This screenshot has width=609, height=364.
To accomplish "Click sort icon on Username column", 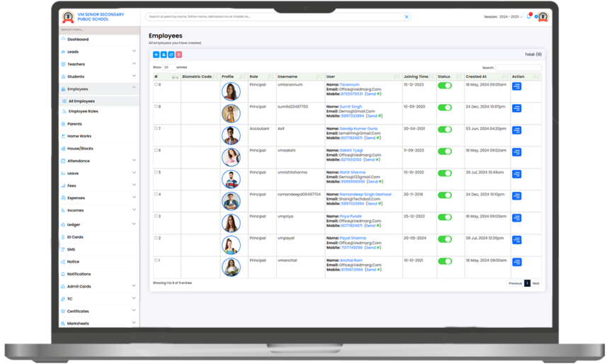I will pos(319,76).
